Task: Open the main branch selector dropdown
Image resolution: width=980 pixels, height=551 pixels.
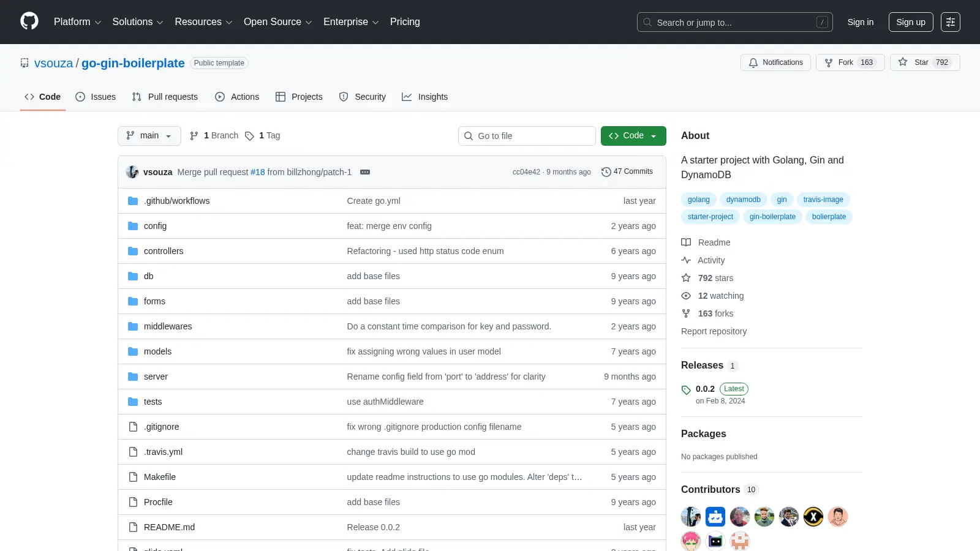Action: pyautogui.click(x=149, y=136)
